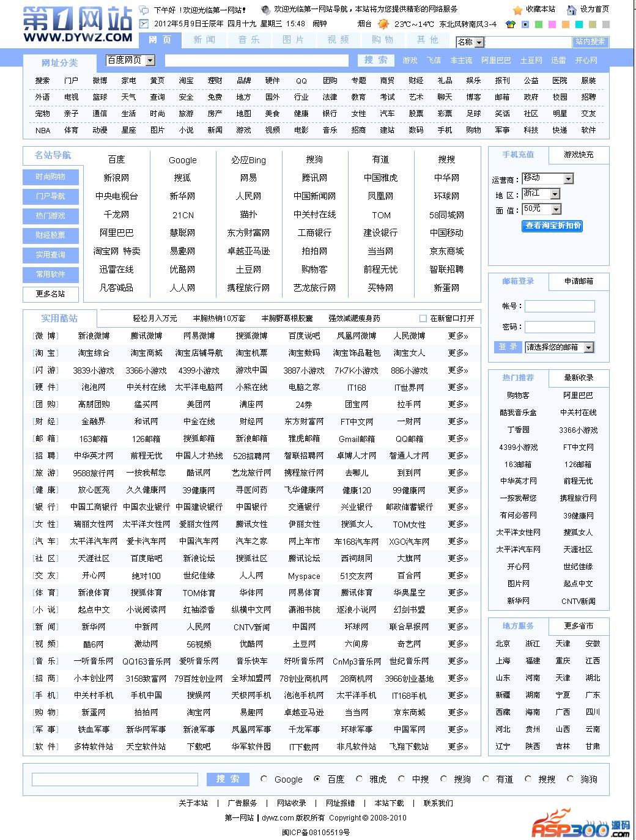Select the 百度 radio button at bottom
This screenshot has height=840, width=636.
coord(317,779)
